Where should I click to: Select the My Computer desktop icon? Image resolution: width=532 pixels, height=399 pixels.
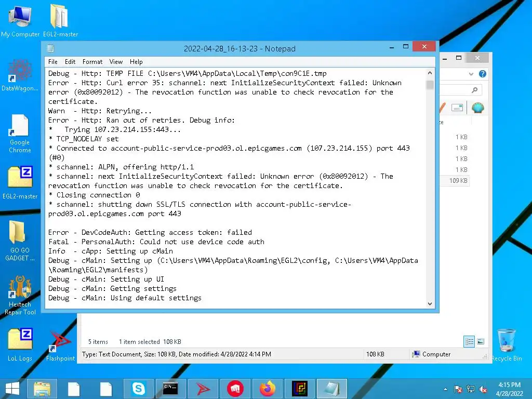[x=20, y=20]
